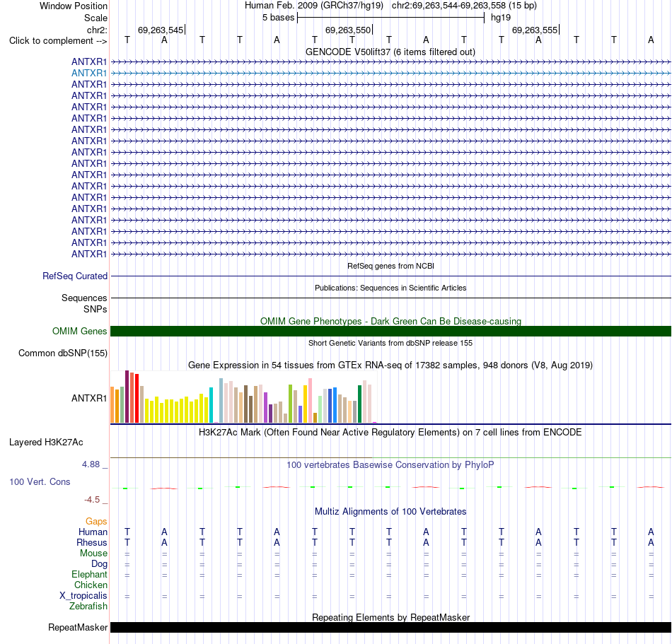672x644 pixels.
Task: Open '100 vertebrates Basewise Conservation by PhyloP' title
Action: pyautogui.click(x=390, y=465)
